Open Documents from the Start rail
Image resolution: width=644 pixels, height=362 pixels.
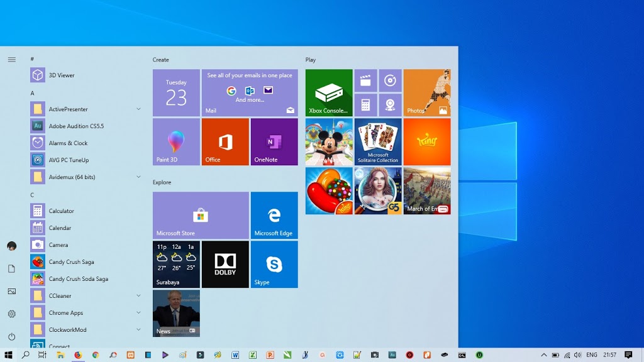11,268
